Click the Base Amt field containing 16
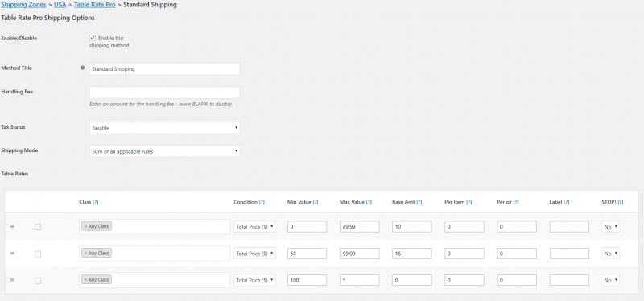Screen dimensions: 644x301 pyautogui.click(x=412, y=254)
